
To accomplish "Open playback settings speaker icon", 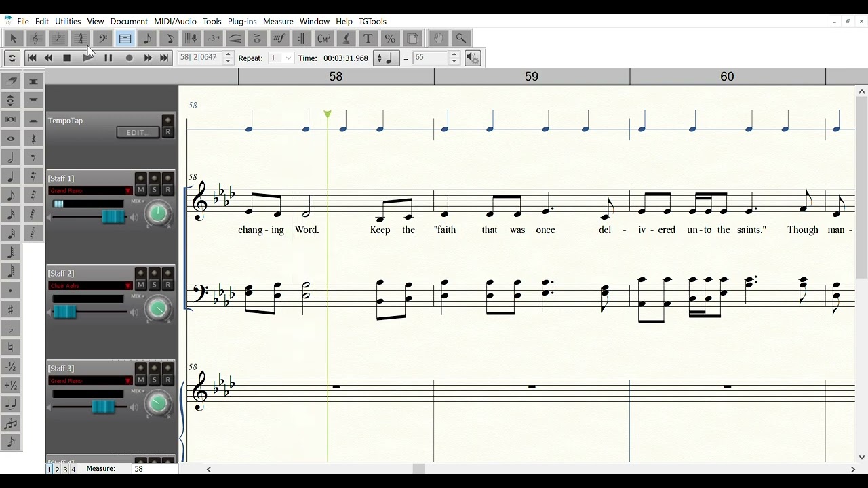I will coord(473,58).
